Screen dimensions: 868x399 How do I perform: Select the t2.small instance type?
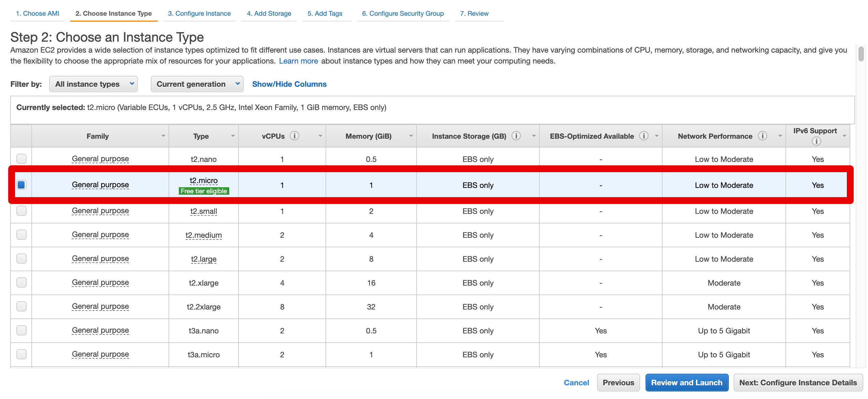pos(21,211)
